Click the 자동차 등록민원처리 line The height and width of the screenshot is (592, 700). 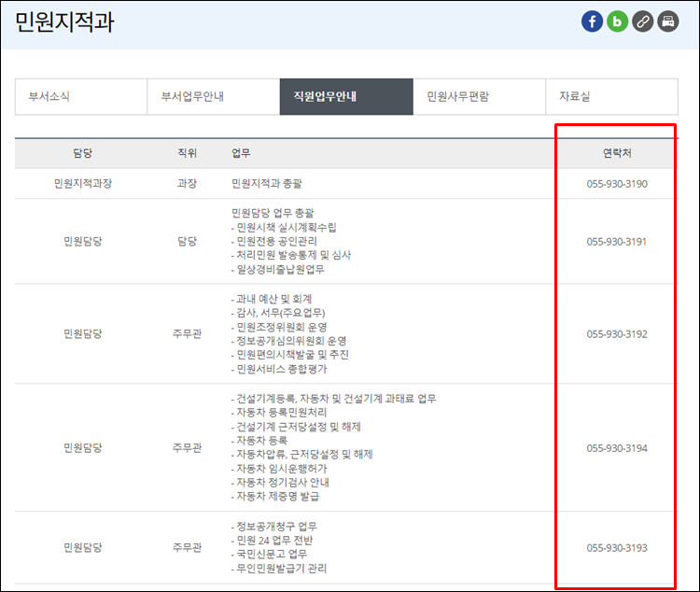[279, 413]
